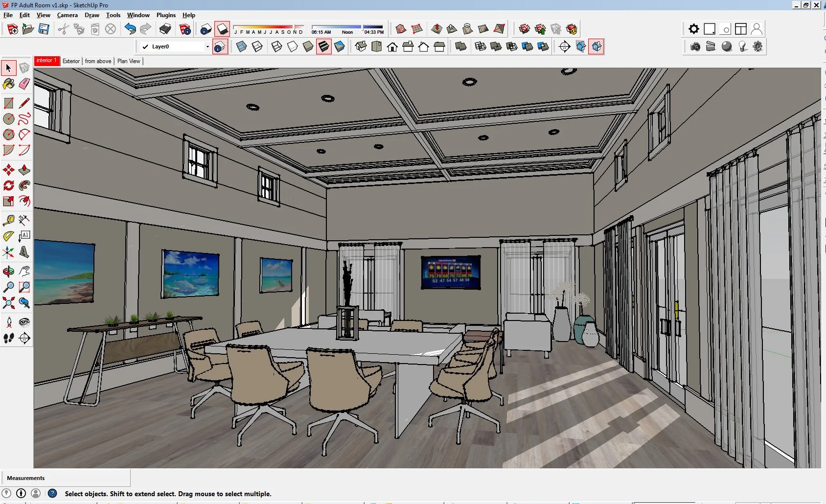The height and width of the screenshot is (504, 826).
Task: Select the Walk tool
Action: click(x=8, y=339)
